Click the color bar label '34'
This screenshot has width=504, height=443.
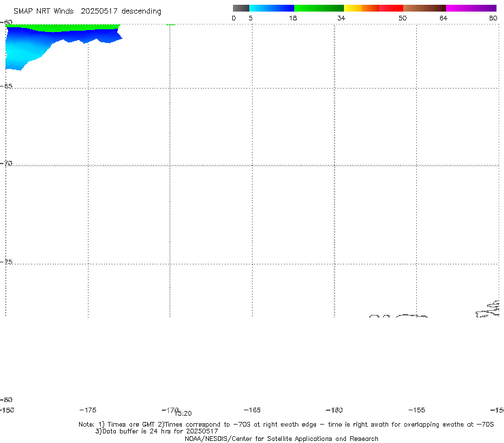tap(341, 18)
